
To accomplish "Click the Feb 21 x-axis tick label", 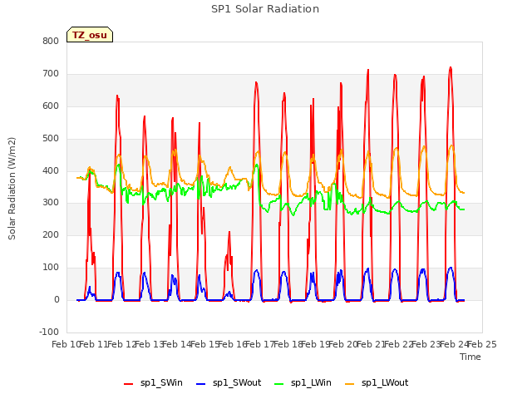I will [371, 344].
